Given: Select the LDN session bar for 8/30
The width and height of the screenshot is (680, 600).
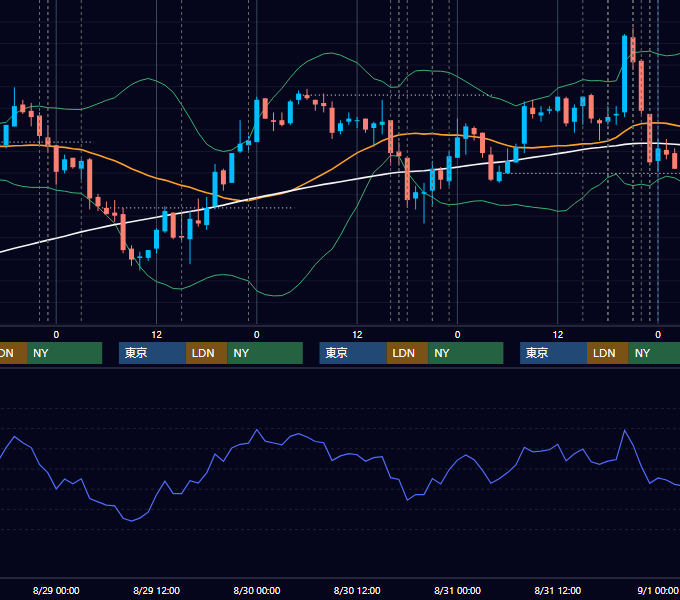Looking at the screenshot, I should (x=407, y=353).
